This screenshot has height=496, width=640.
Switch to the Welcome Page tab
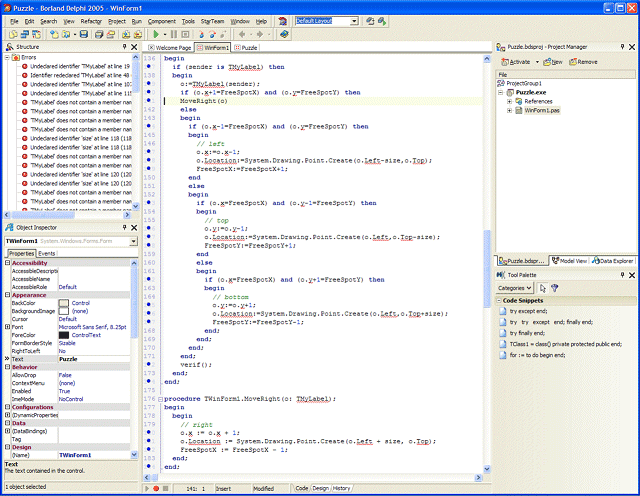[x=169, y=48]
